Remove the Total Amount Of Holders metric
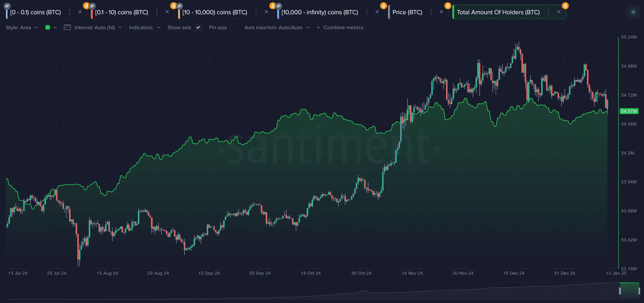The width and height of the screenshot is (644, 303). pyautogui.click(x=558, y=12)
